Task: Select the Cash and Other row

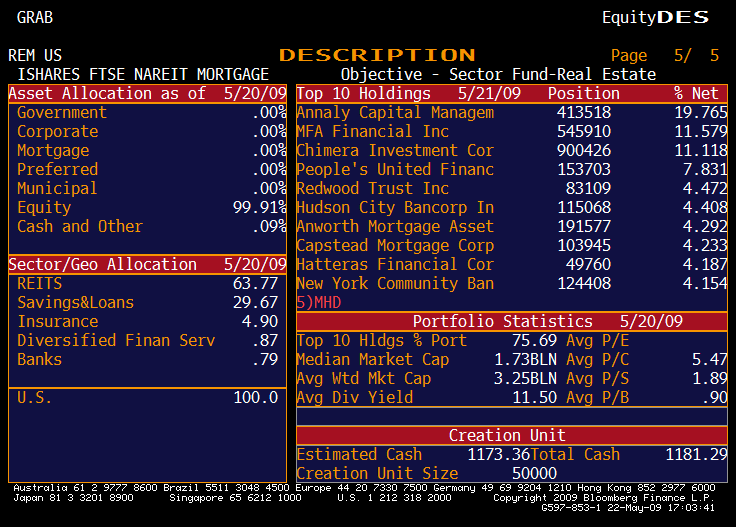Action: 147,227
